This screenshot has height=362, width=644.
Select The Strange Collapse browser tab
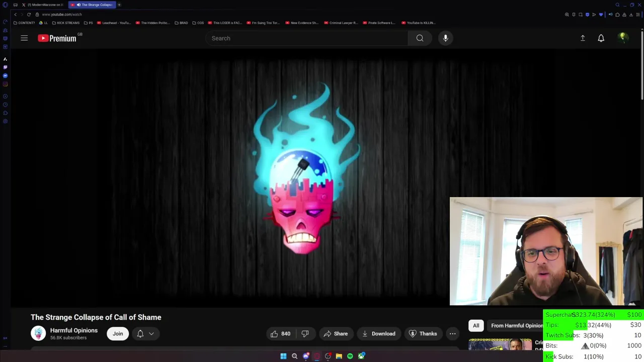click(x=92, y=5)
